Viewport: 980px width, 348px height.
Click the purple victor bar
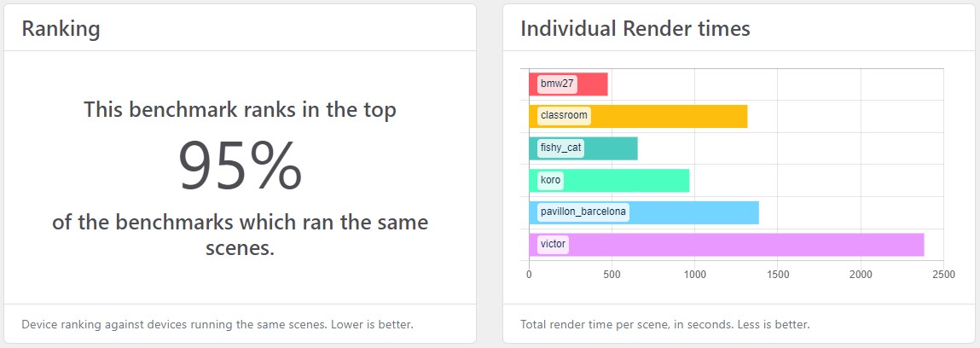[726, 244]
